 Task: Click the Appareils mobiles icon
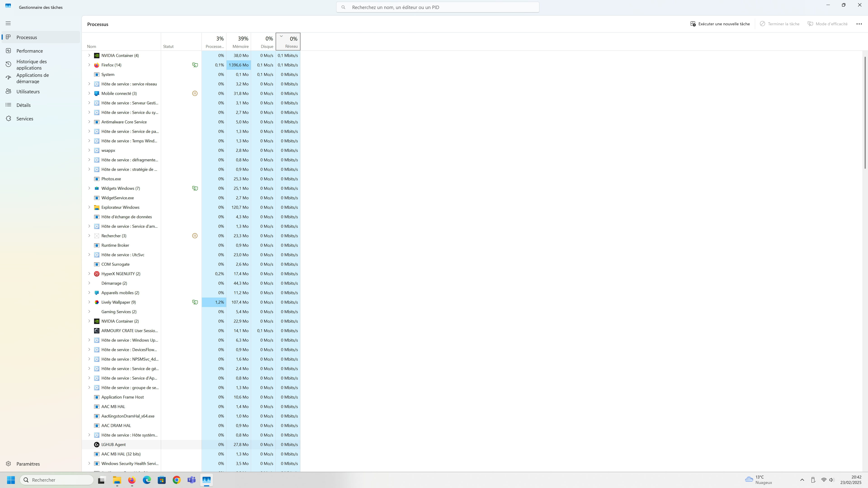97,293
